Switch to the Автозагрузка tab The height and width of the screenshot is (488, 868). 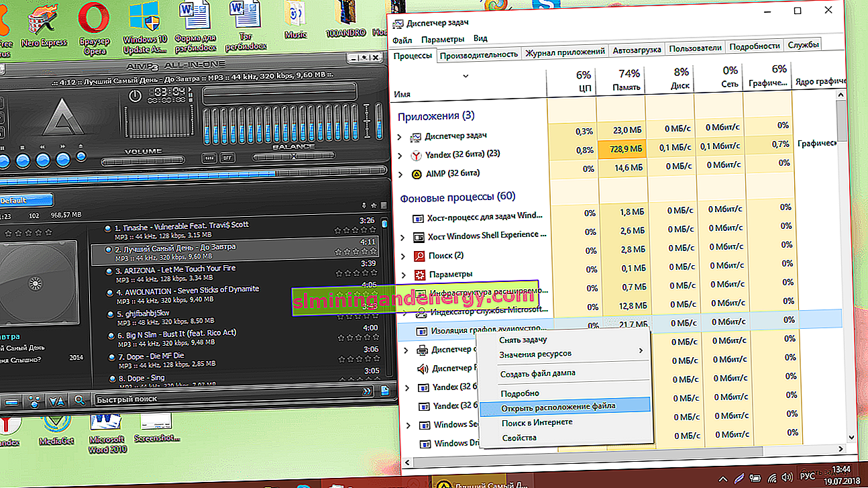637,50
